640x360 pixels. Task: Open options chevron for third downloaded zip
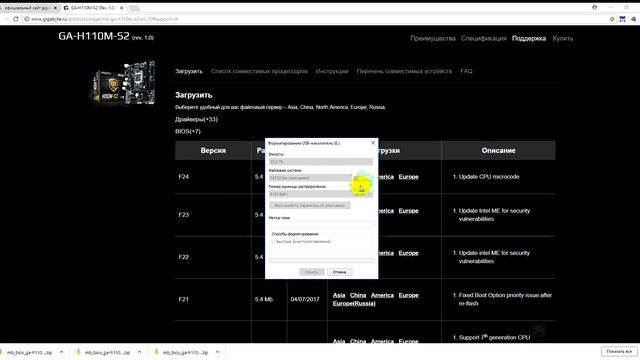(x=217, y=352)
